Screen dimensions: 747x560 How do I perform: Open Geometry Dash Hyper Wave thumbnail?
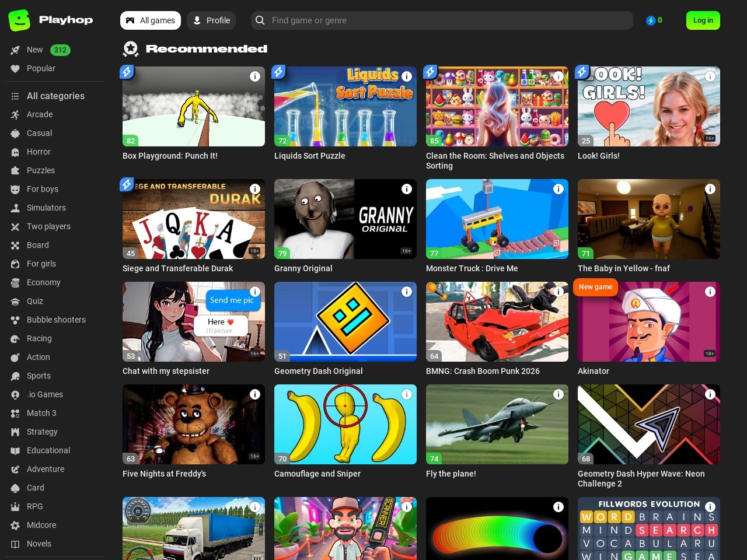(x=649, y=424)
